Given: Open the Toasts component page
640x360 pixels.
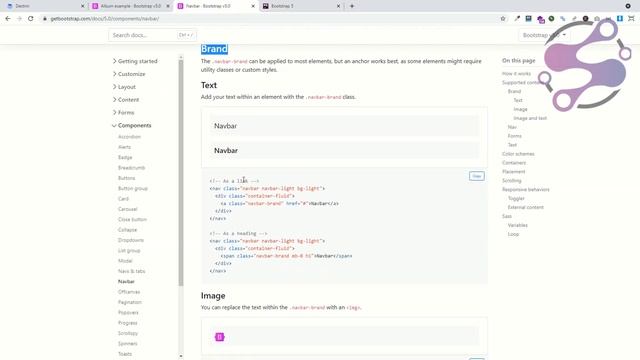Looking at the screenshot, I should click(125, 354).
